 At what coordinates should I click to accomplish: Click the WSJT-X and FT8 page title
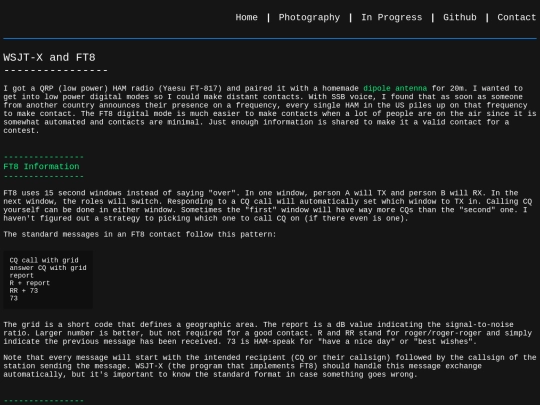coord(49,57)
